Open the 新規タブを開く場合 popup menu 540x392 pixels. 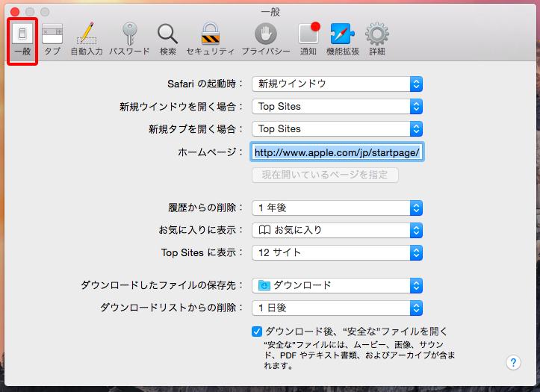(x=337, y=129)
